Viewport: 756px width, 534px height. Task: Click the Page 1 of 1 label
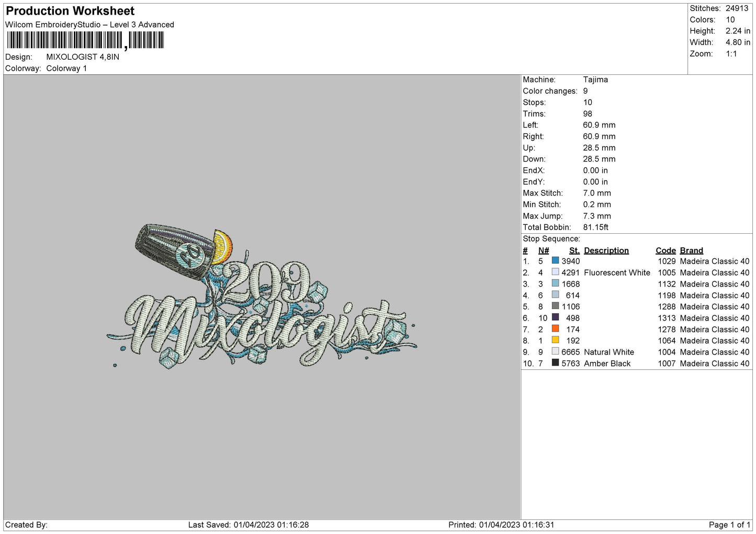pyautogui.click(x=729, y=525)
